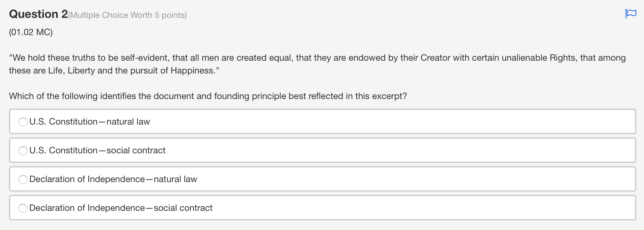Click the circle on the Declaration natural law option
This screenshot has height=230, width=644.
point(23,179)
